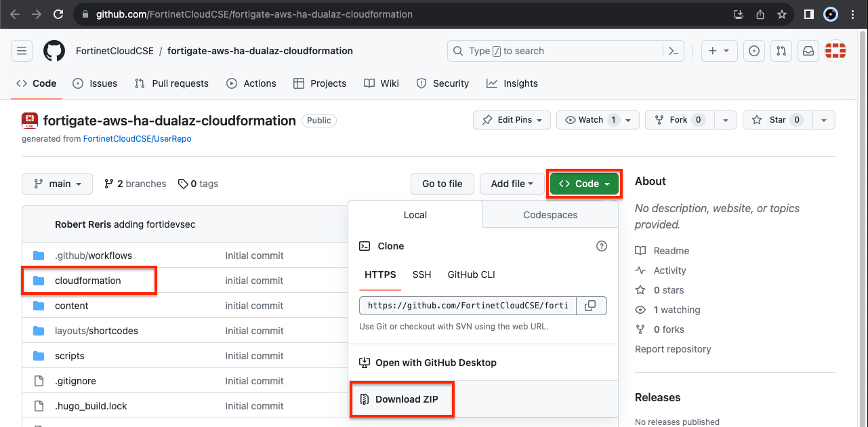Image resolution: width=868 pixels, height=427 pixels.
Task: Switch to the Codespaces tab
Action: [x=550, y=215]
